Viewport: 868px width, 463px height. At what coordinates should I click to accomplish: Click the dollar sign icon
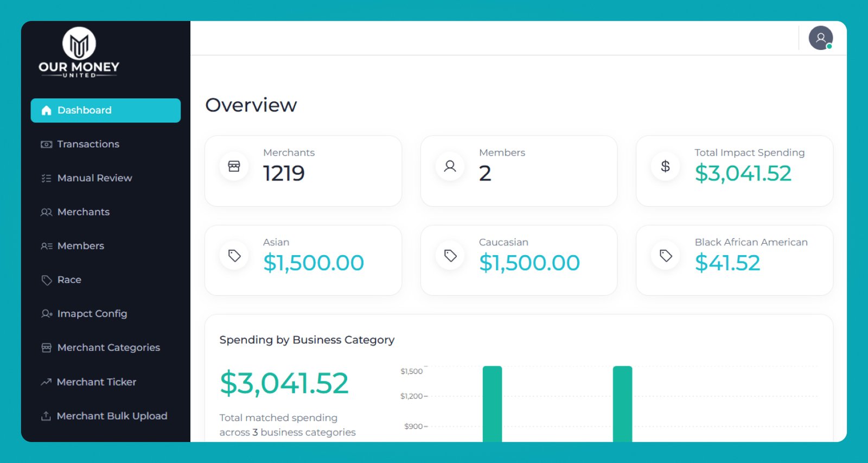pos(665,166)
